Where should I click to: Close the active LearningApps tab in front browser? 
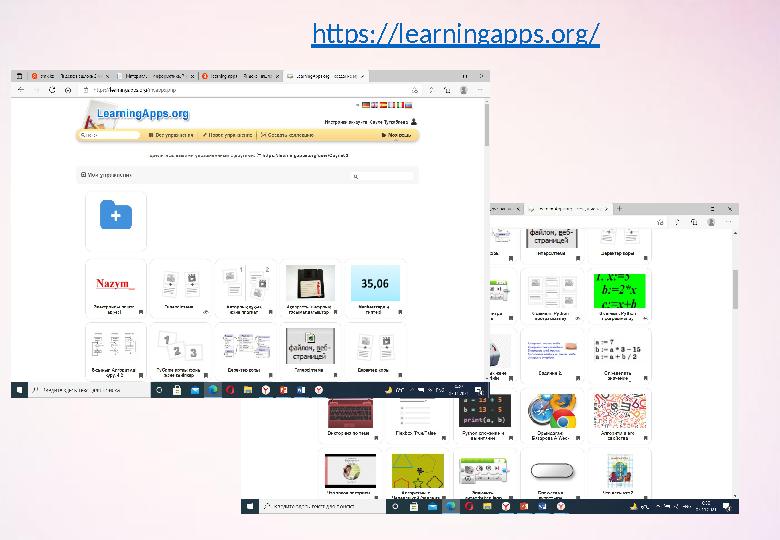pyautogui.click(x=363, y=76)
